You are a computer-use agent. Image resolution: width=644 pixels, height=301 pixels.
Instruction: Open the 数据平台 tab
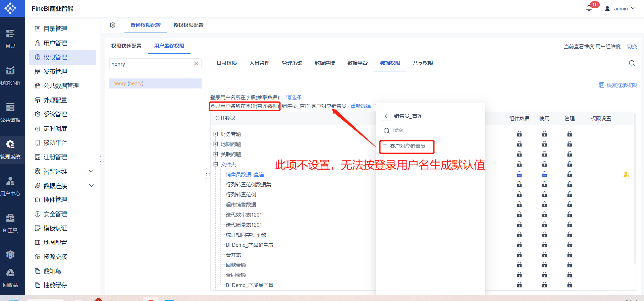(x=358, y=63)
